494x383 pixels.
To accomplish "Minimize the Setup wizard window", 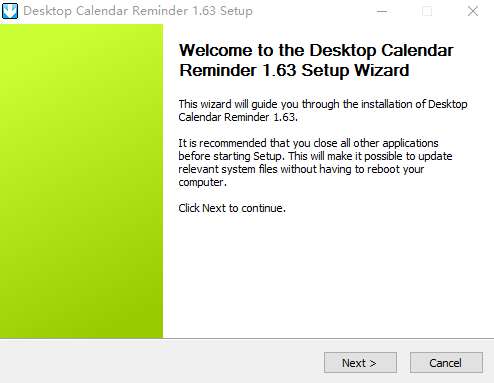I will (382, 11).
